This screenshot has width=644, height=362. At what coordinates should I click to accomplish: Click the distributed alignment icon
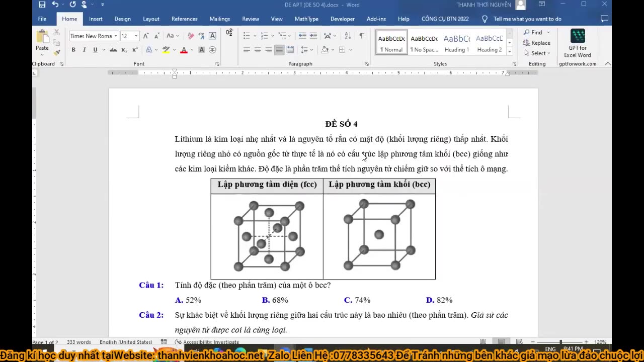click(290, 50)
